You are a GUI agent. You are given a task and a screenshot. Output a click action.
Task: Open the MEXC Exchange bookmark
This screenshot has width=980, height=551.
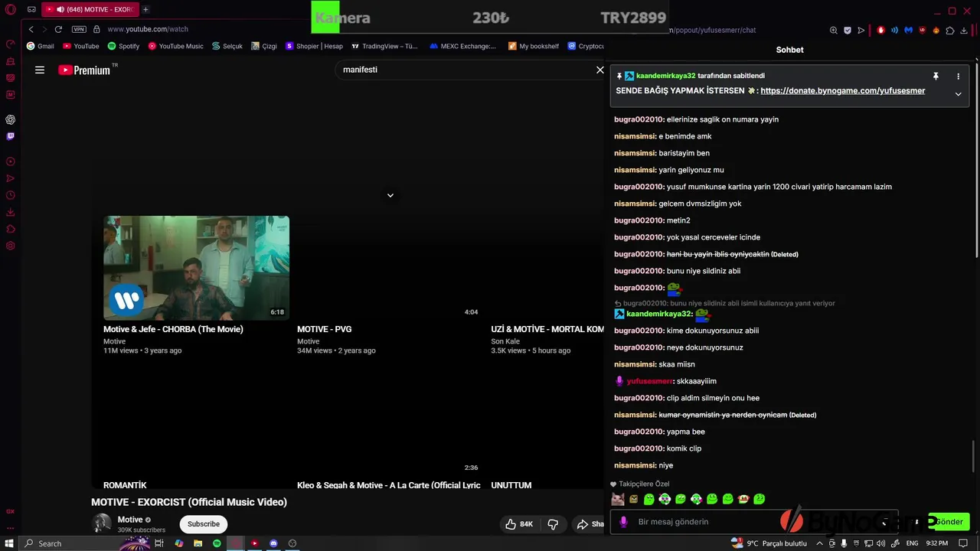point(462,46)
